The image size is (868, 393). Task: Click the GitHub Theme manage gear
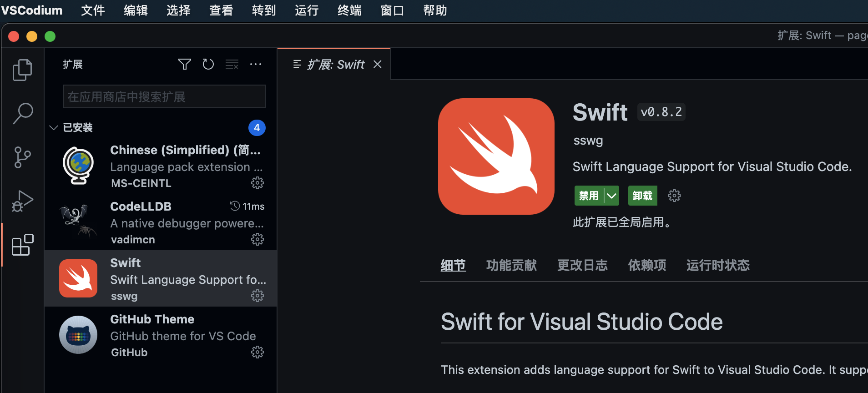point(257,352)
